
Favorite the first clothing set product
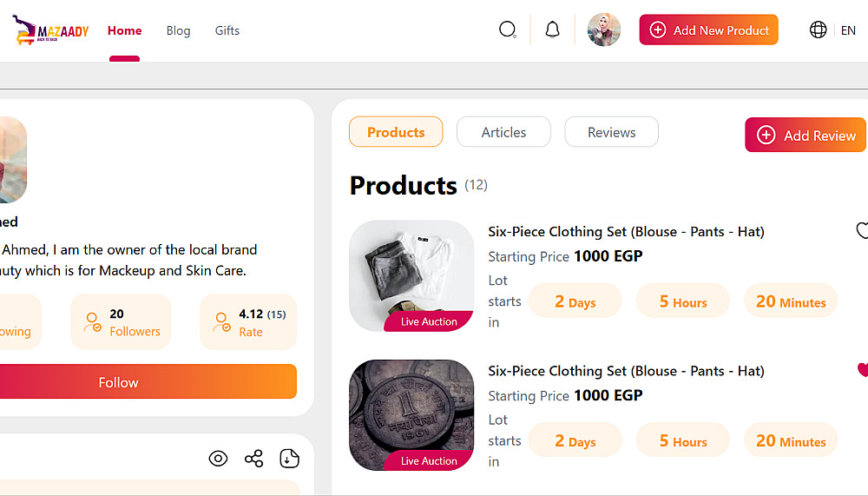(x=862, y=230)
